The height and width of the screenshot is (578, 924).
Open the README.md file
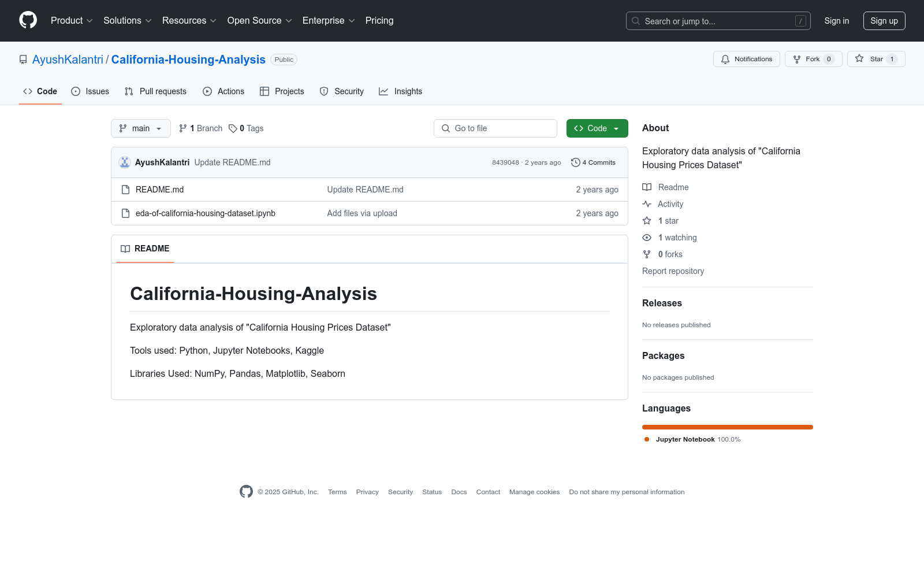pyautogui.click(x=159, y=190)
